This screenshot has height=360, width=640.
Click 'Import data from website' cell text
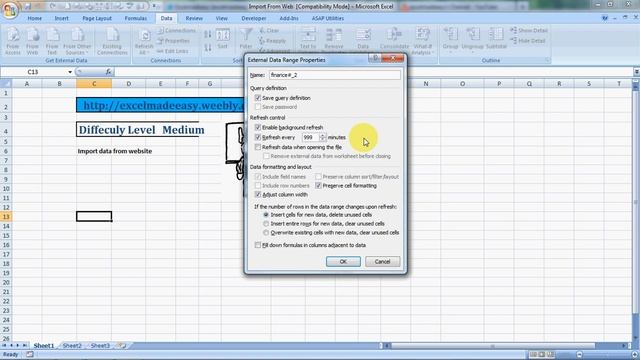click(115, 151)
